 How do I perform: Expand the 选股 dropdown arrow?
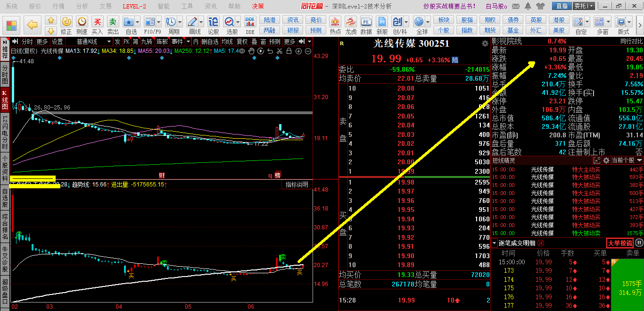tap(238, 22)
